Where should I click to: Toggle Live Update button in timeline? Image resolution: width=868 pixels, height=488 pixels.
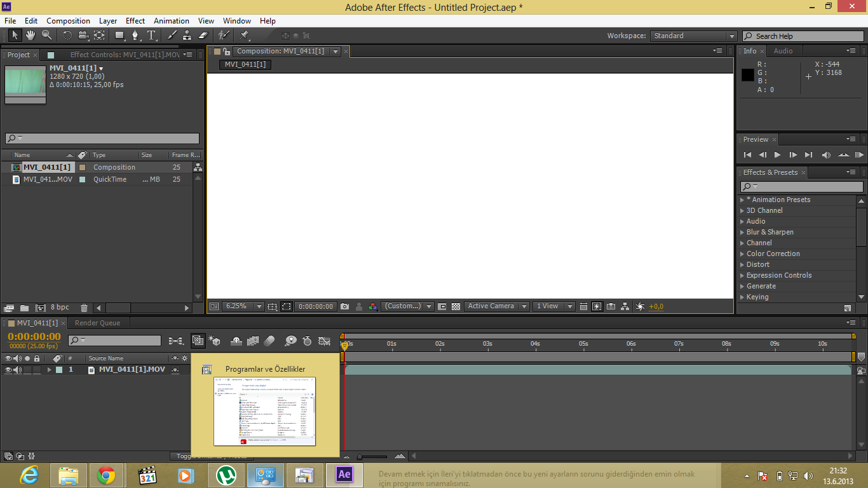click(198, 341)
